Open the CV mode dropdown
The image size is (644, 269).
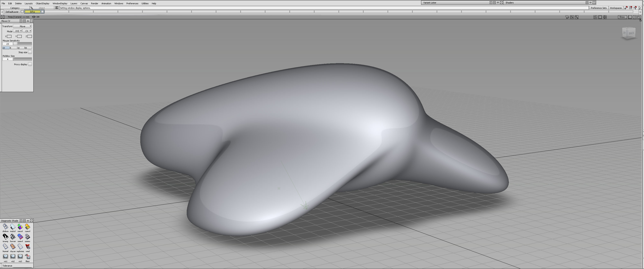27,31
